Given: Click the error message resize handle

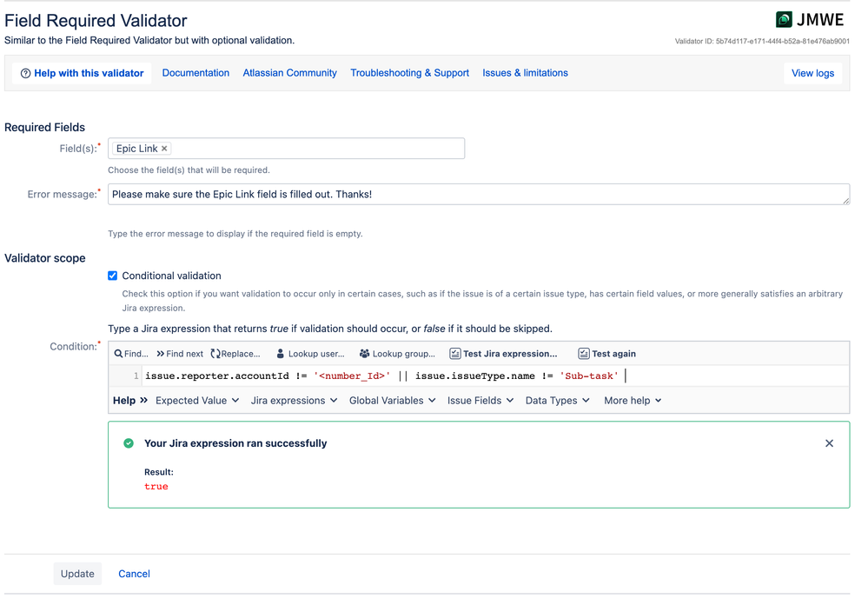Looking at the screenshot, I should click(x=846, y=201).
